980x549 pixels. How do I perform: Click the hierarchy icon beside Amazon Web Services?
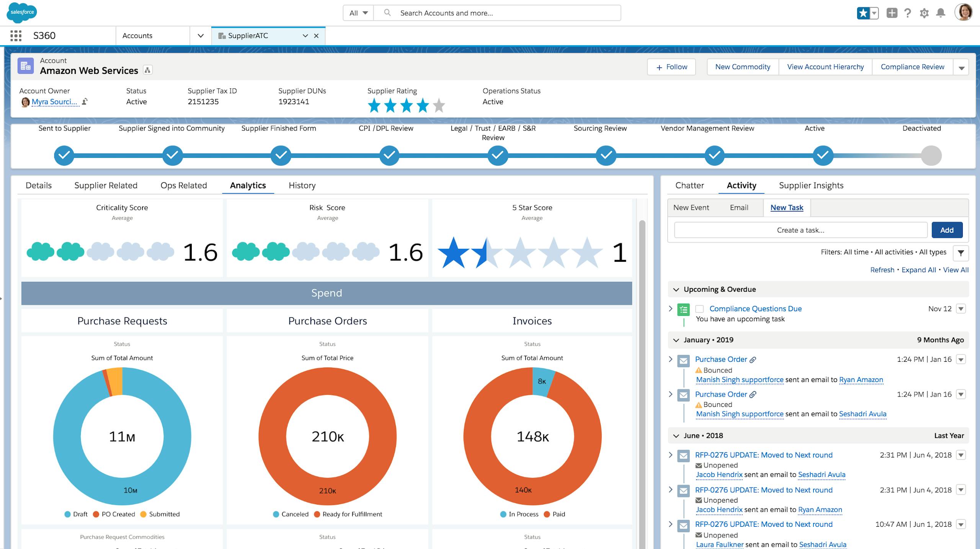[x=148, y=70]
